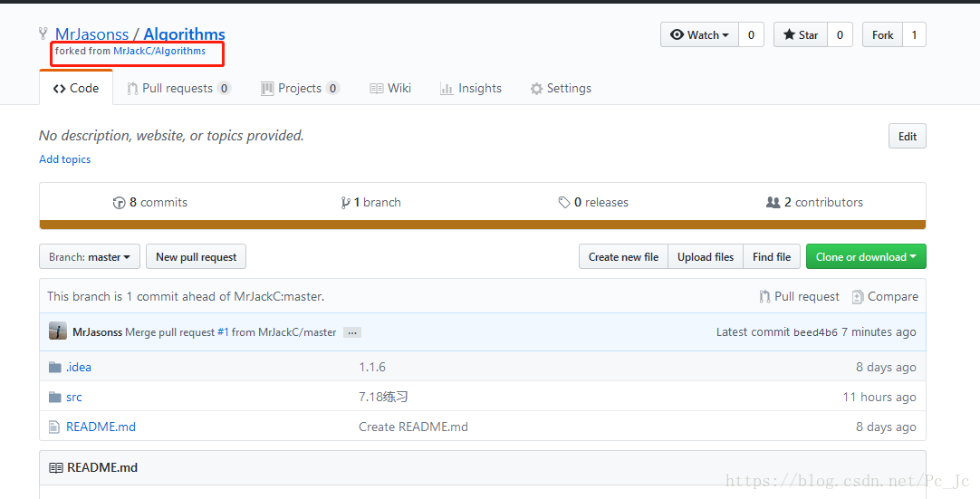
Task: Click the stargazers count 0
Action: pyautogui.click(x=840, y=35)
